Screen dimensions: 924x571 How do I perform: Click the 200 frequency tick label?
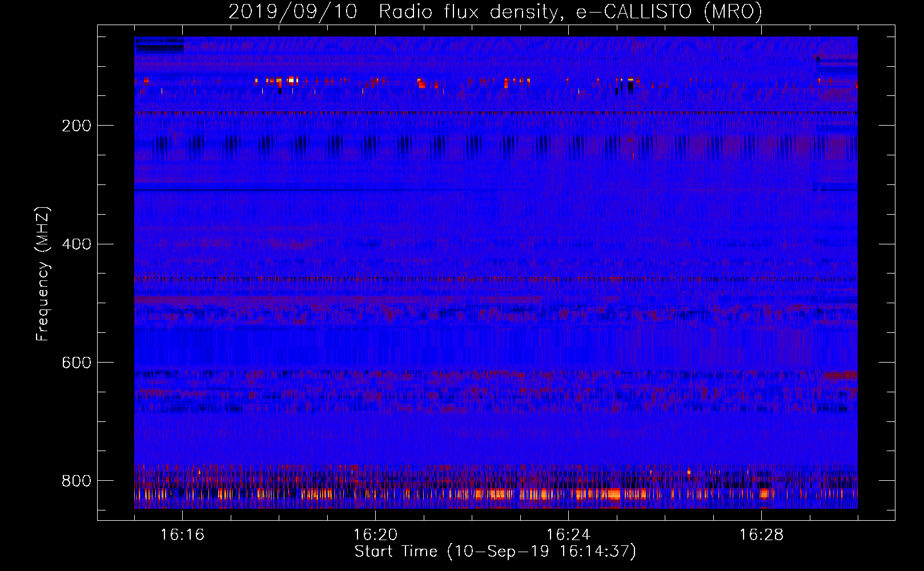pos(77,126)
